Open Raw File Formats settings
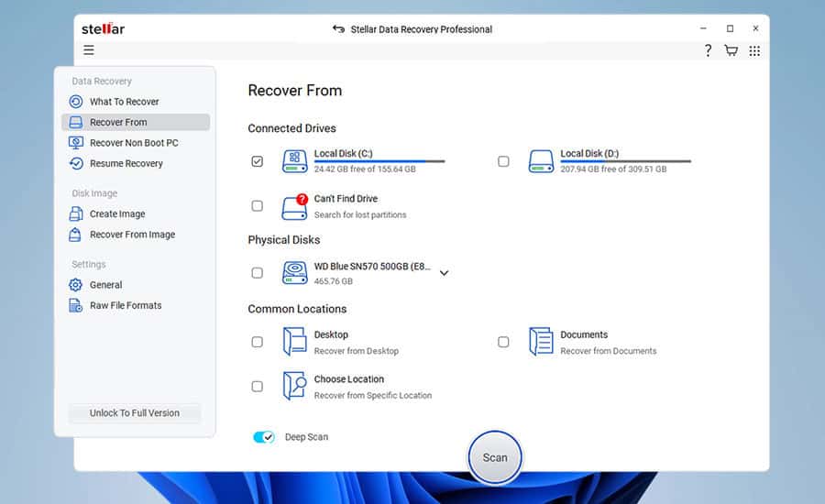 point(136,305)
